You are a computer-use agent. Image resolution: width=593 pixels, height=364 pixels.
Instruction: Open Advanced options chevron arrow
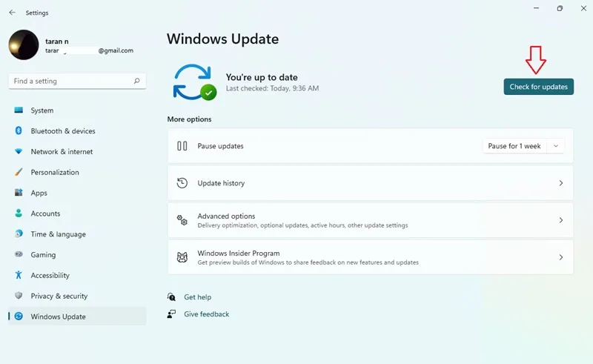point(561,220)
